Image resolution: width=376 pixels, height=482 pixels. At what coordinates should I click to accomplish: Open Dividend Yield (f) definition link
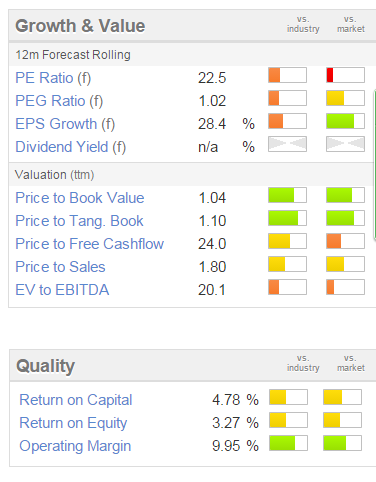click(71, 147)
